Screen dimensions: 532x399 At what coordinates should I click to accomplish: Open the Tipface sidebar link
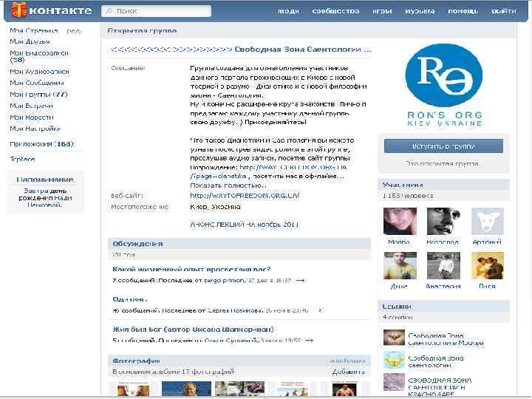tap(22, 159)
